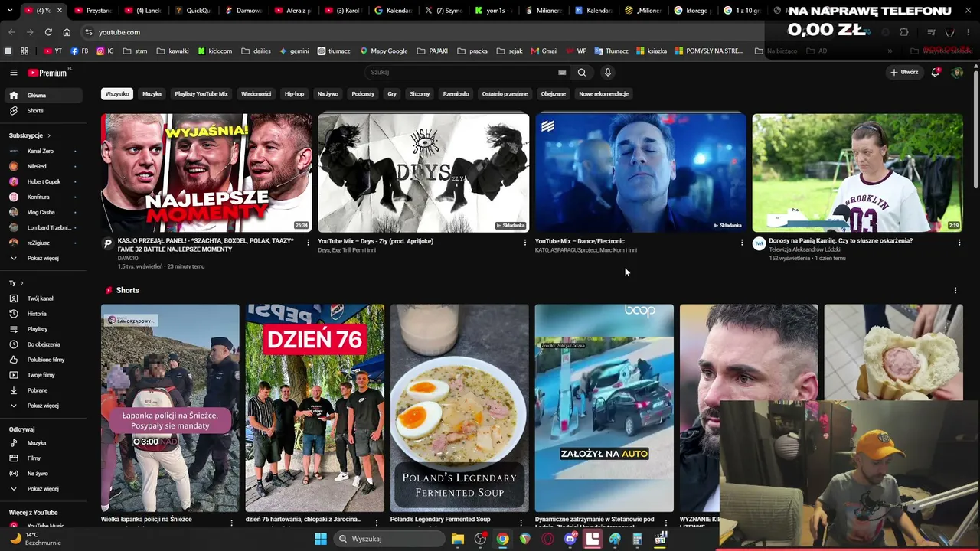Select the Wszystko filter chip
This screenshot has height=551, width=980.
coord(117,94)
